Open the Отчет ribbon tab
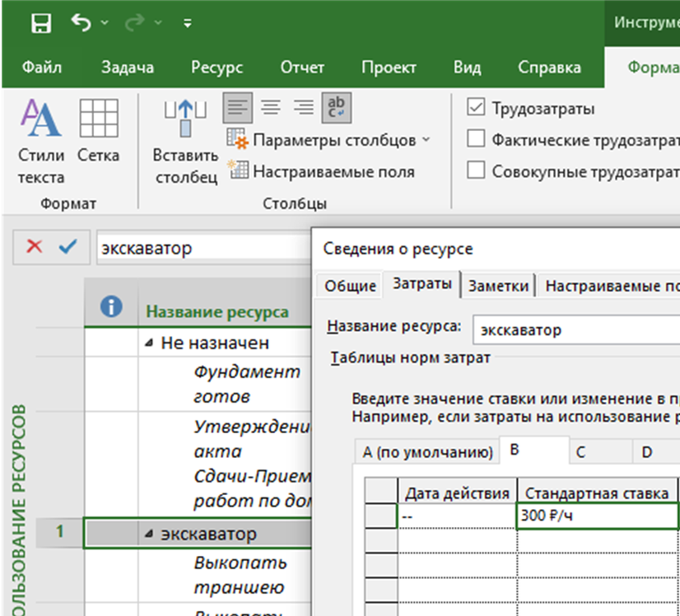Screen dimensions: 680x616 (302, 68)
